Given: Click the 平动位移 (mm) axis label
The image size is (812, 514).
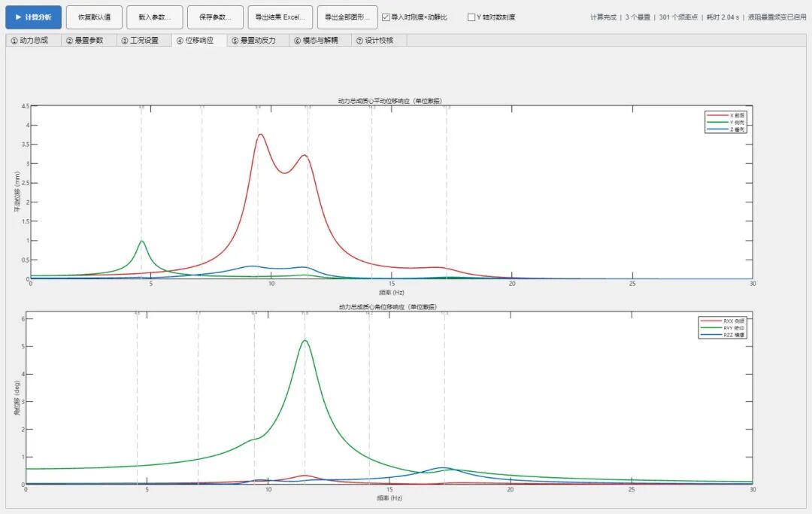Looking at the screenshot, I should pos(17,192).
